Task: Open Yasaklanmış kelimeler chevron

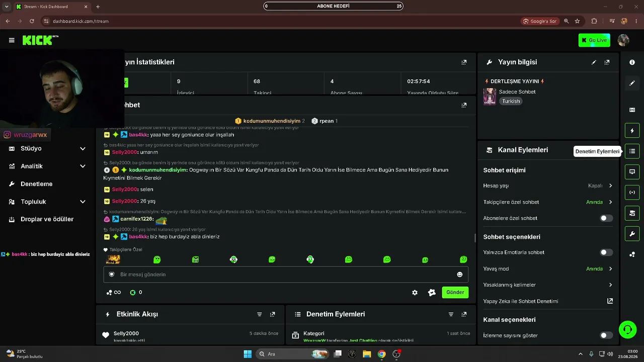Action: (x=610, y=285)
